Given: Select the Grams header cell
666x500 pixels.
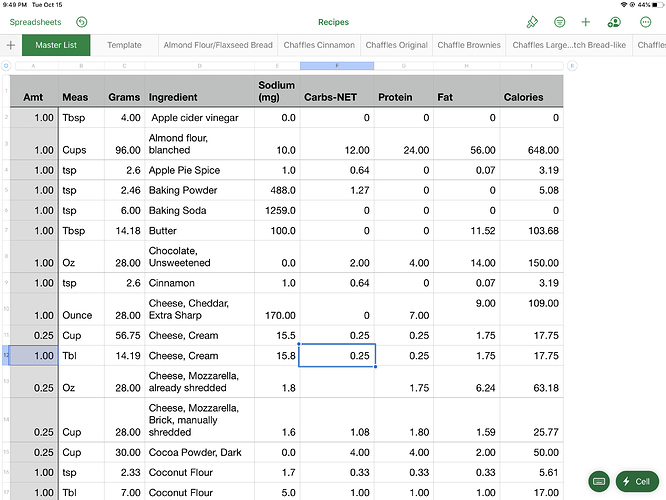Looking at the screenshot, I should pos(124,91).
